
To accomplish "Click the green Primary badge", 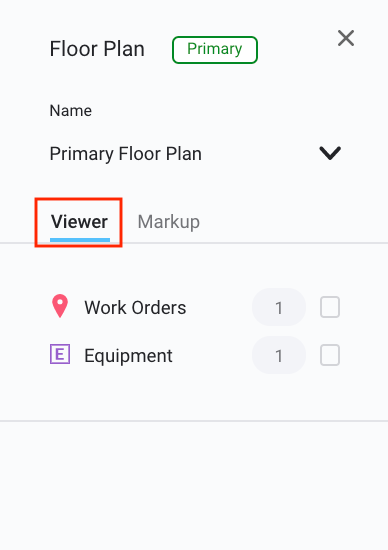I will (215, 50).
